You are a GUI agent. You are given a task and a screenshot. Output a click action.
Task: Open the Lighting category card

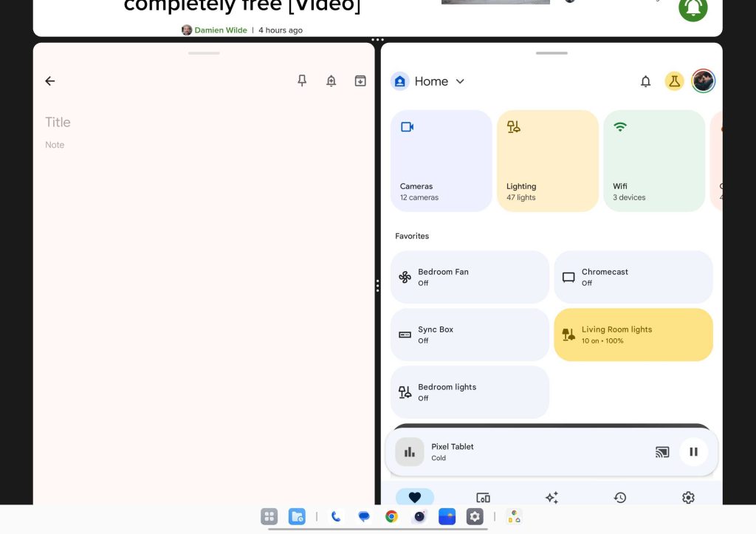(547, 161)
